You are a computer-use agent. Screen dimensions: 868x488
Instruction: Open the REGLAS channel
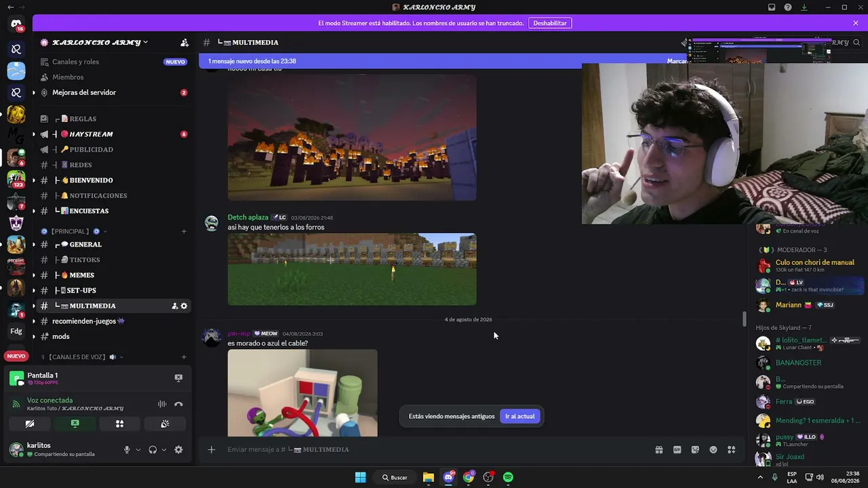tap(113, 119)
